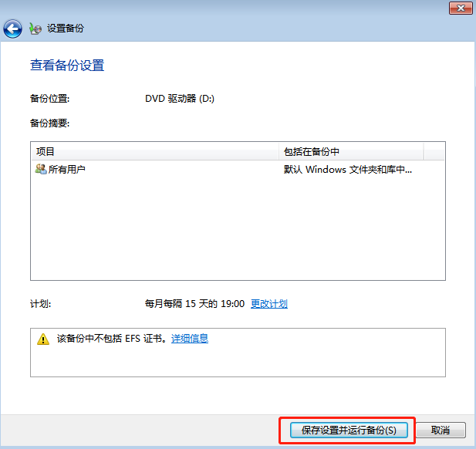Click the 该备份中不包括 EFS 证书 message

[x=111, y=338]
